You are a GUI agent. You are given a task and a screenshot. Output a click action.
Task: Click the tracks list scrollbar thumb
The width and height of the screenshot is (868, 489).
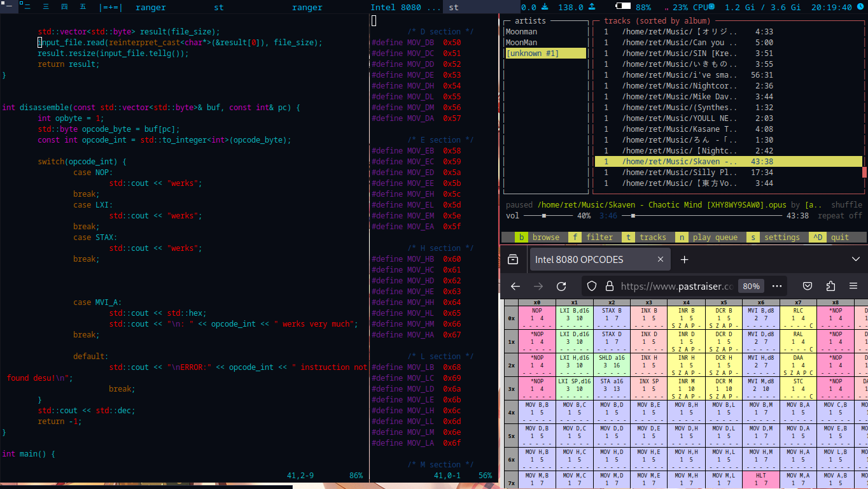click(864, 173)
